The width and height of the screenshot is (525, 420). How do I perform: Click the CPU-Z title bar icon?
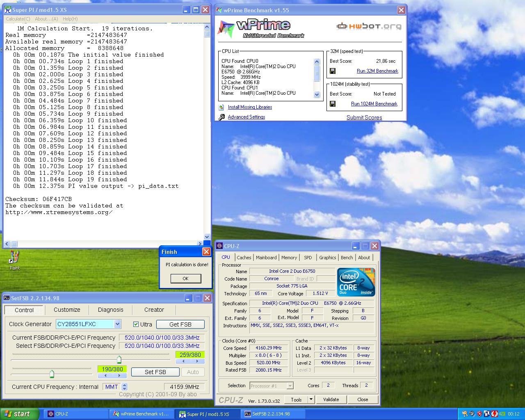219,246
